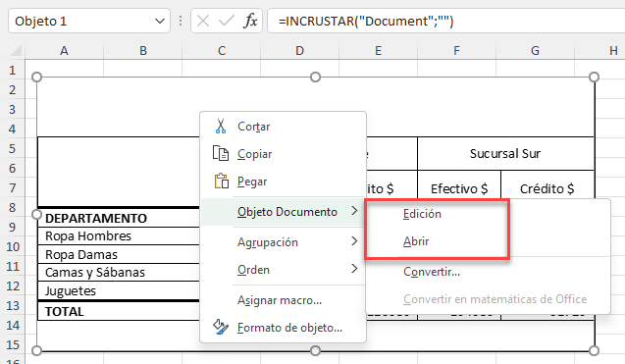The width and height of the screenshot is (625, 364).
Task: Select row 14 header
Action: coord(13,326)
